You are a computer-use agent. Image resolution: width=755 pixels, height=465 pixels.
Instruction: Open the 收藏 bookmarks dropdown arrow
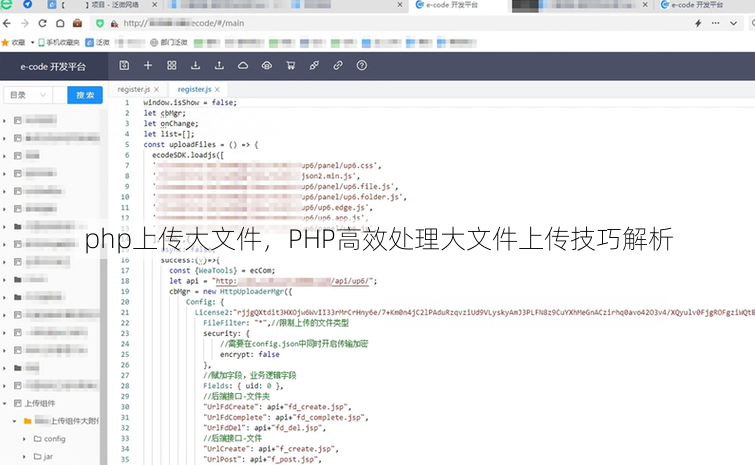(32, 42)
